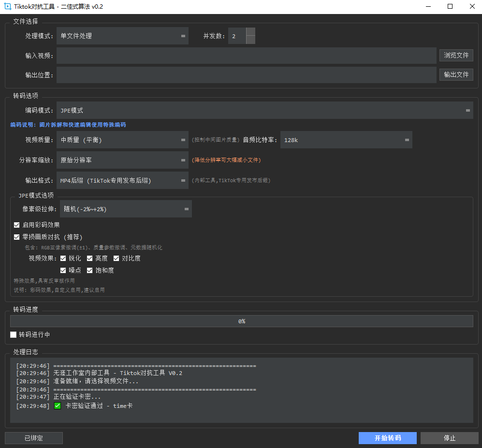This screenshot has height=448, width=482.
Task: Click the app icon in title bar
Action: (x=8, y=7)
